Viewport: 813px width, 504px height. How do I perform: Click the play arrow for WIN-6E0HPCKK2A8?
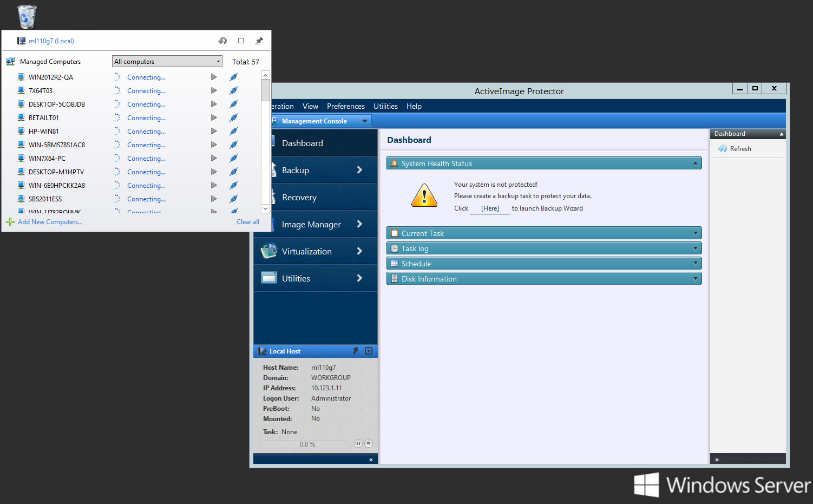point(214,185)
